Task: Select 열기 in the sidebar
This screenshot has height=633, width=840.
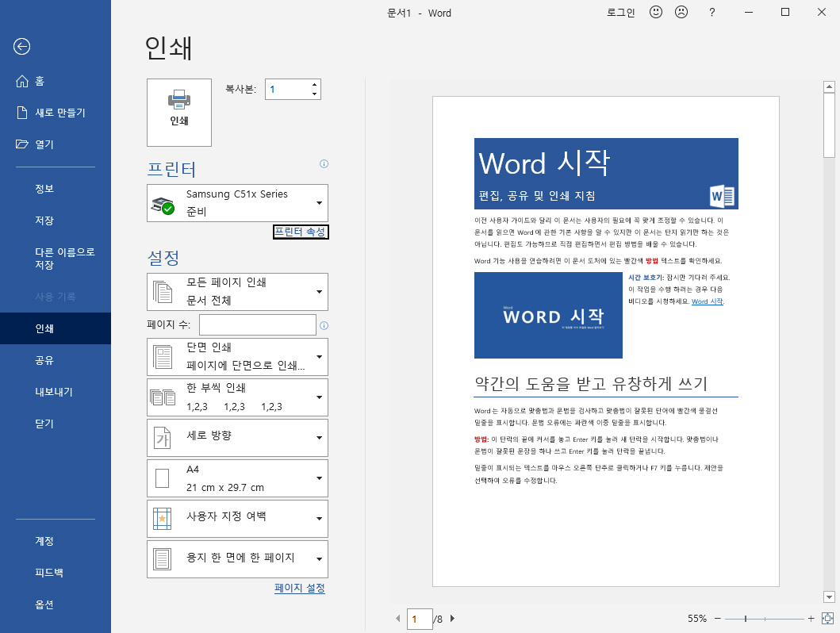Action: (x=56, y=144)
